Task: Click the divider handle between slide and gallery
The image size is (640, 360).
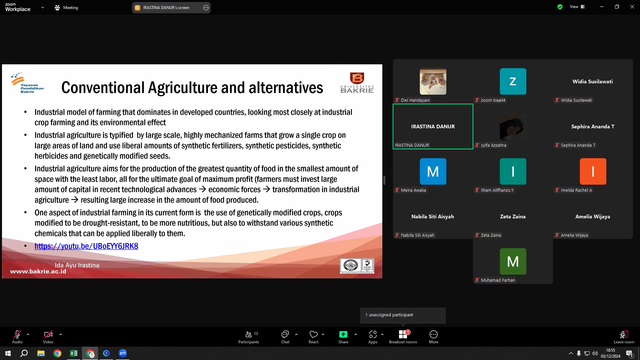Action: tap(384, 180)
